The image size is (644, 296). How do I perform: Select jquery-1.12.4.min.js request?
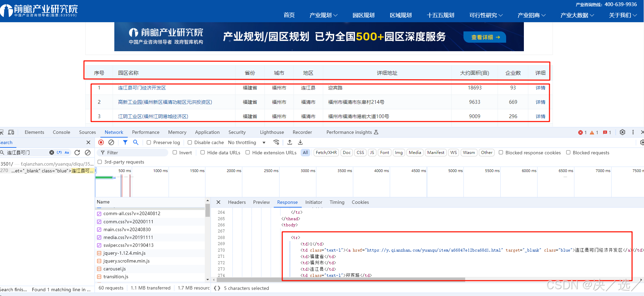point(124,253)
